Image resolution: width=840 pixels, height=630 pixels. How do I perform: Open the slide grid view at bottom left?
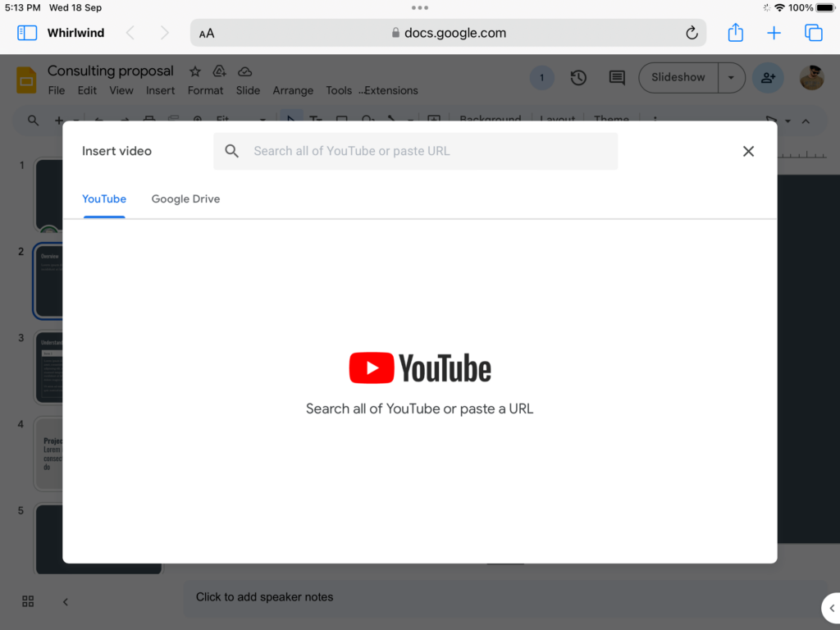pos(27,601)
